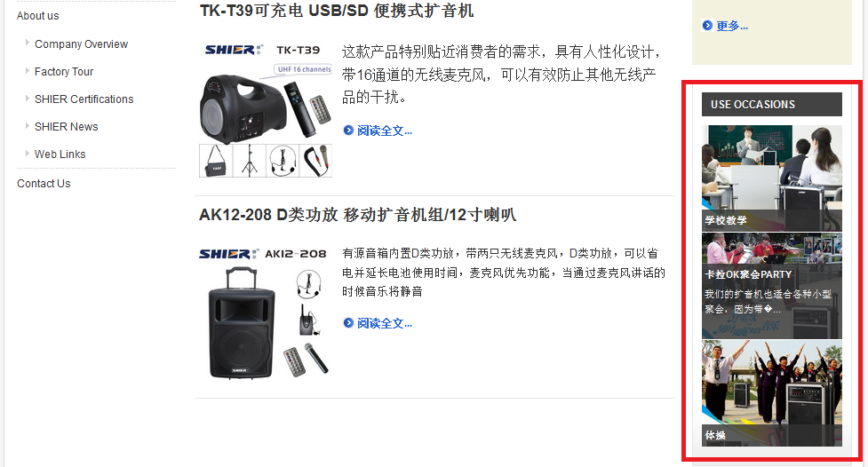
Task: Expand the Factory Tour arrow bullet
Action: pyautogui.click(x=27, y=70)
